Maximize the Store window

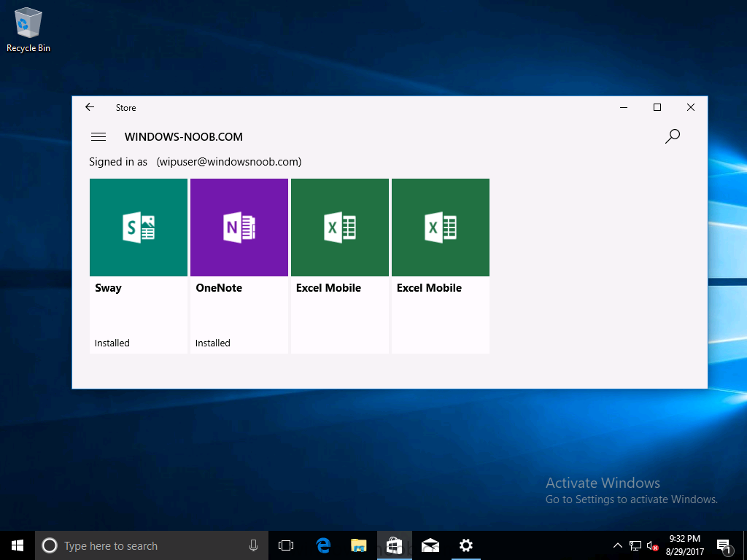pyautogui.click(x=657, y=108)
